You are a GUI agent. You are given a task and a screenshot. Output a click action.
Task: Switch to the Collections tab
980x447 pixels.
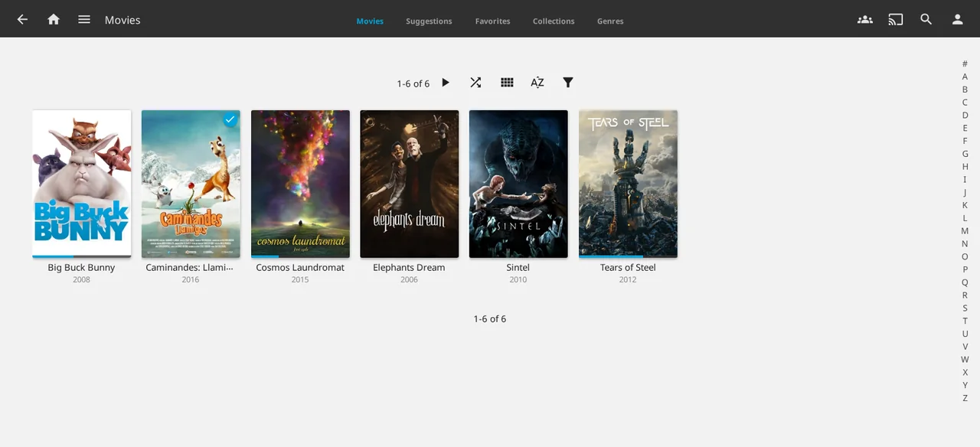554,21
